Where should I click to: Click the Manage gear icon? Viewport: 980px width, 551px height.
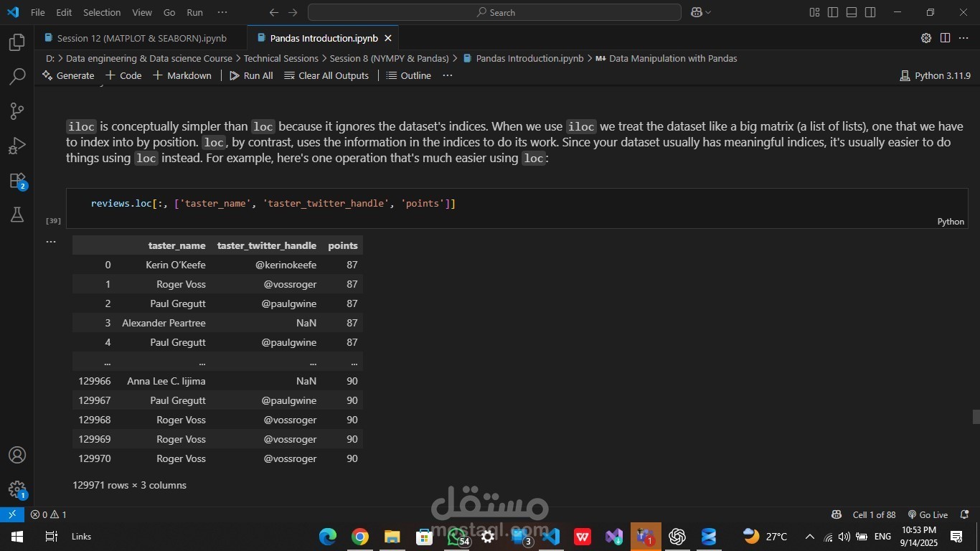coord(17,489)
